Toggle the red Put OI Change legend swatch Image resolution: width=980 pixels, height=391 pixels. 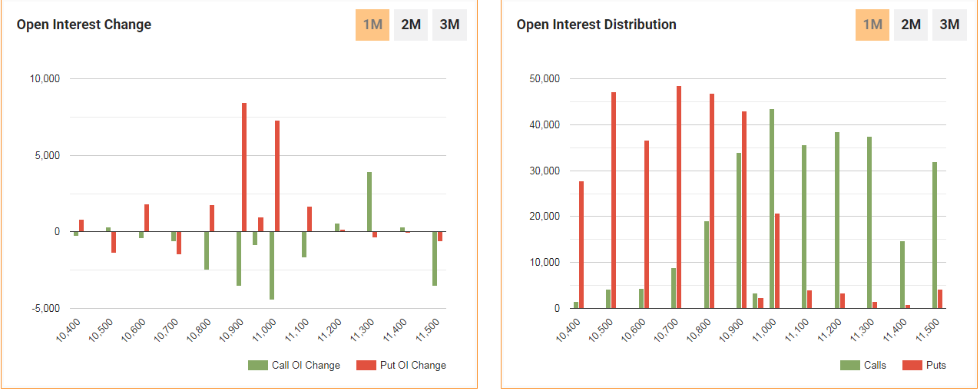pyautogui.click(x=366, y=365)
